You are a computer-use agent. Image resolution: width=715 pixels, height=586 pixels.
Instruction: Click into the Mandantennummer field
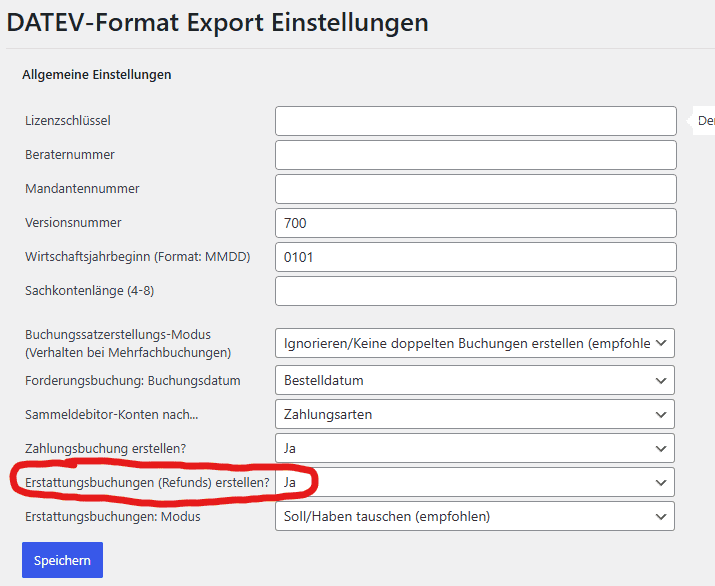click(x=476, y=189)
